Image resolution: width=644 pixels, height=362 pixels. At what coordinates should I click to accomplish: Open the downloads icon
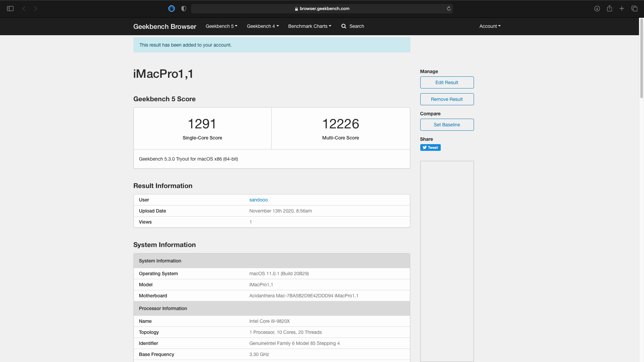point(597,9)
